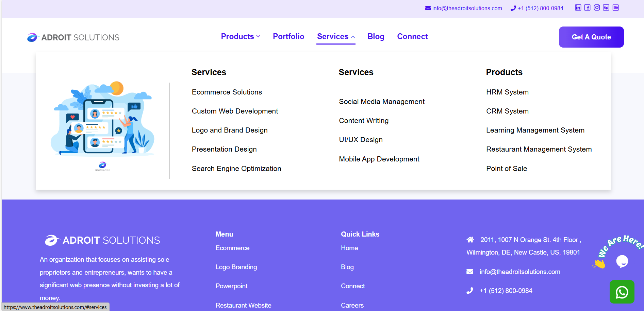644x311 pixels.
Task: Click the phone icon in the footer
Action: pos(470,291)
